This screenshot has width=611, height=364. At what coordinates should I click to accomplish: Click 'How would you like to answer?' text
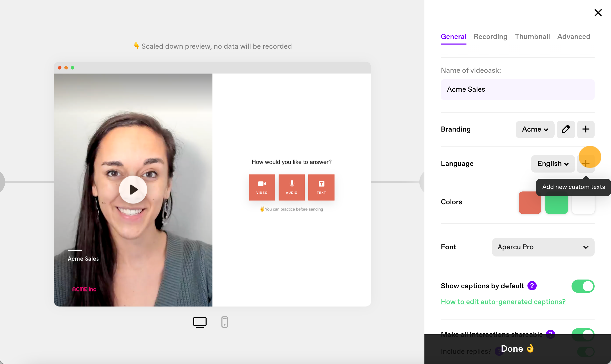pos(291,162)
